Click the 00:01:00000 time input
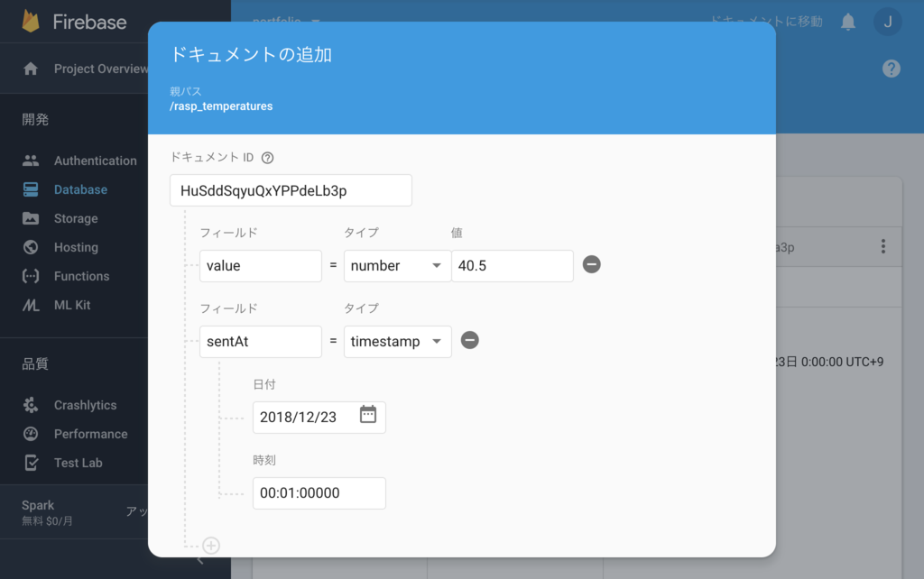Screen dimensions: 924x579 [319, 493]
